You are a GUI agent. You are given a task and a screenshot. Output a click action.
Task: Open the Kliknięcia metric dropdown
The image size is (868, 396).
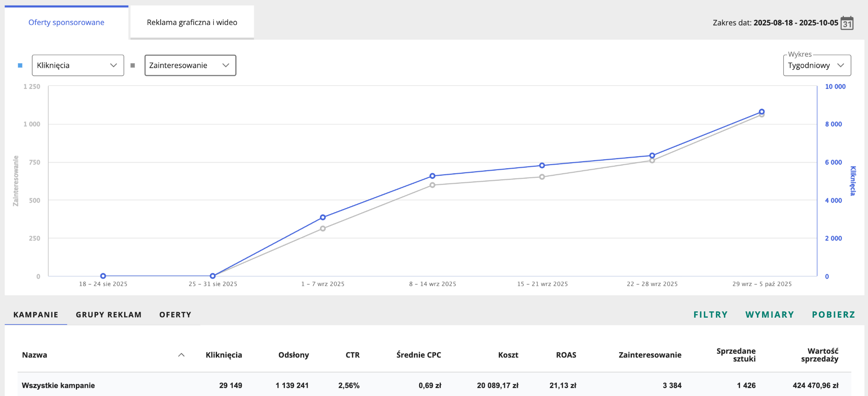[78, 65]
